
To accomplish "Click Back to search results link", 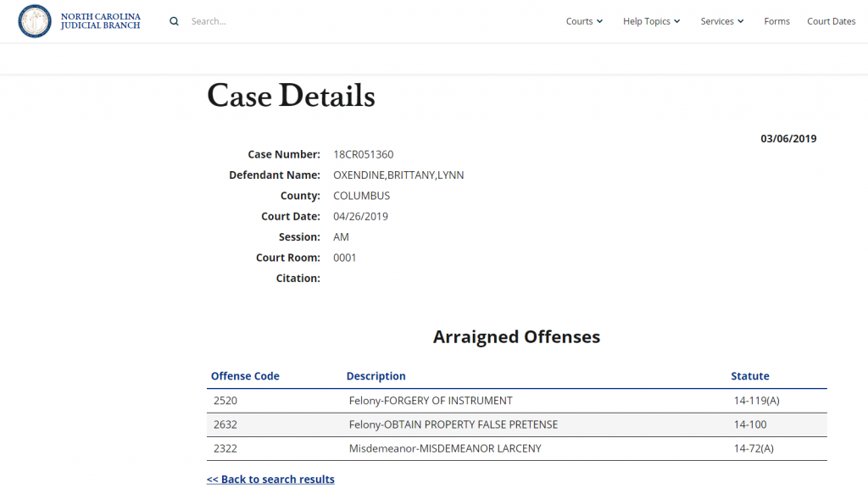I will [x=270, y=480].
